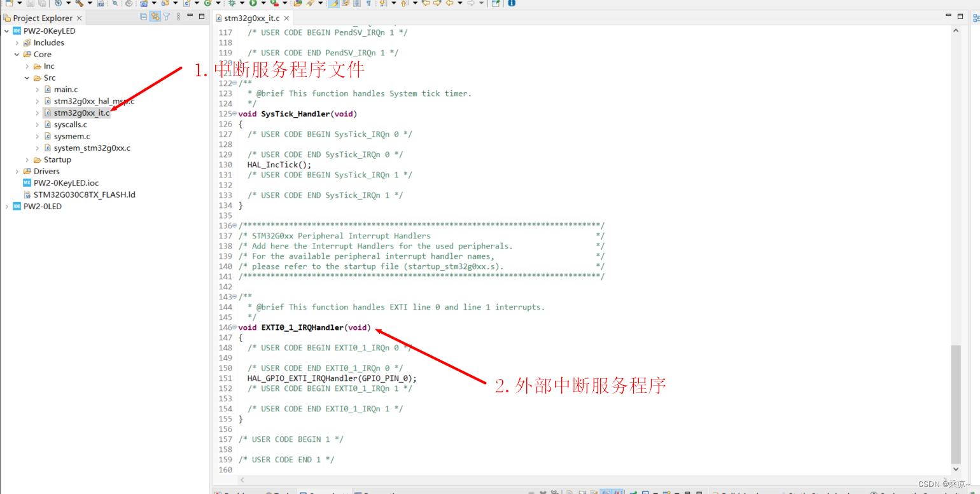Close the Project Explorer tab
Viewport: 980px width, 494px height.
(80, 18)
